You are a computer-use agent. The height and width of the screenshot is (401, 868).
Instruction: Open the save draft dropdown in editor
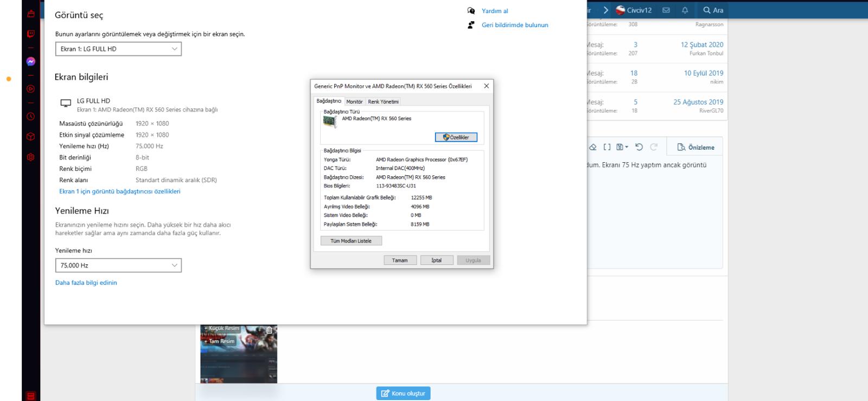coord(622,147)
